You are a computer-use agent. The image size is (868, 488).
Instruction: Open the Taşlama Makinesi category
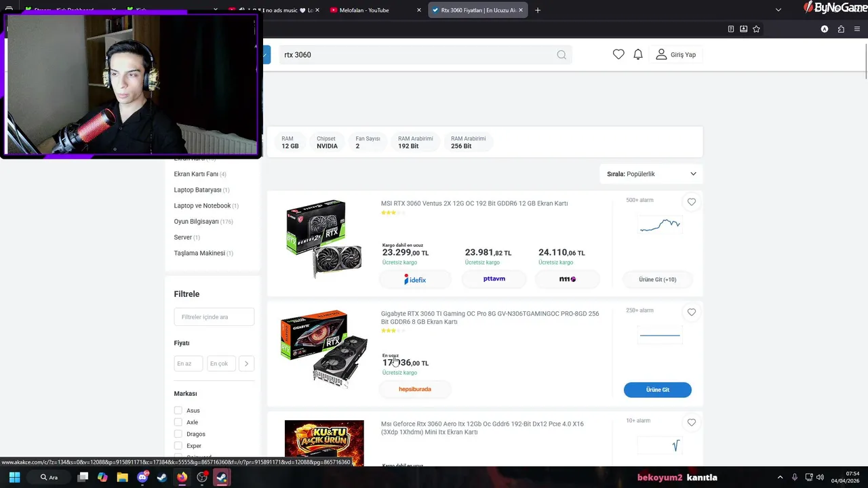203,253
